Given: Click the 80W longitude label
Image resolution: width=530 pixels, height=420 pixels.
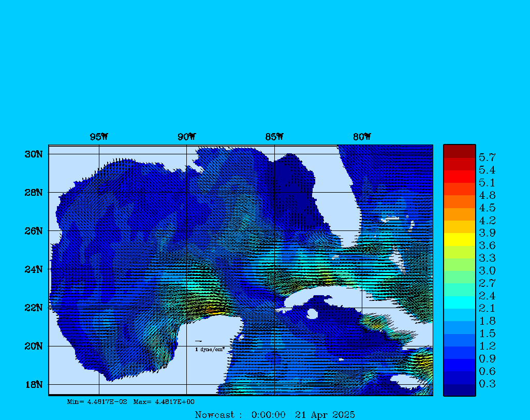Looking at the screenshot, I should tap(362, 137).
